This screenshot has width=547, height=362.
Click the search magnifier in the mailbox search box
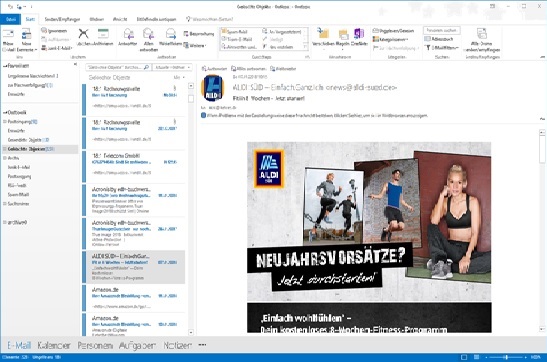click(147, 67)
